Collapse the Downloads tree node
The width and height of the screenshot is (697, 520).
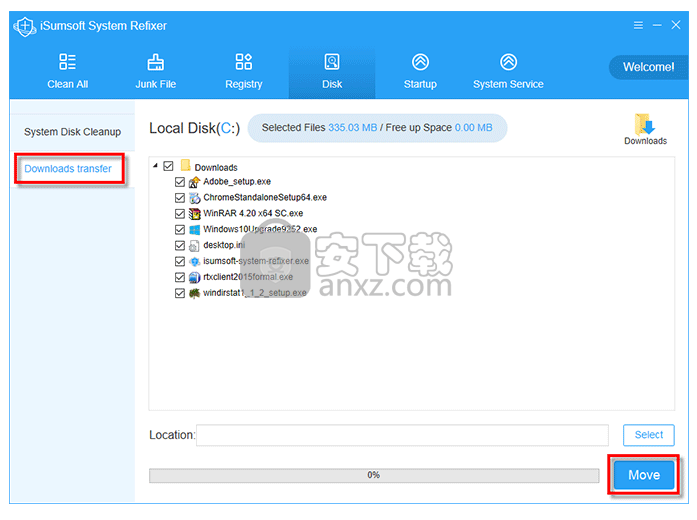[156, 166]
